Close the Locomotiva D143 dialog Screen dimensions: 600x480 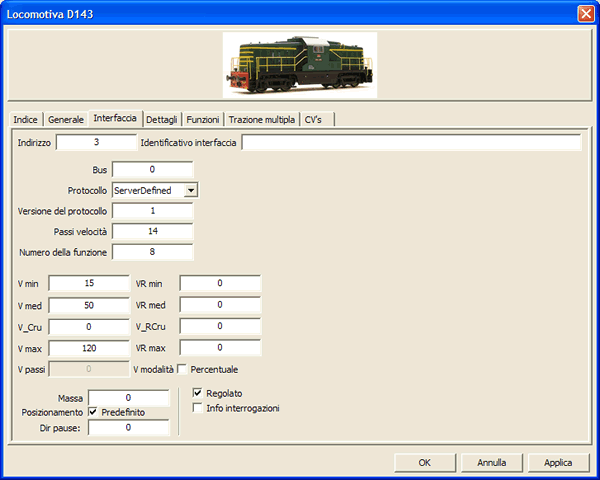click(x=585, y=13)
